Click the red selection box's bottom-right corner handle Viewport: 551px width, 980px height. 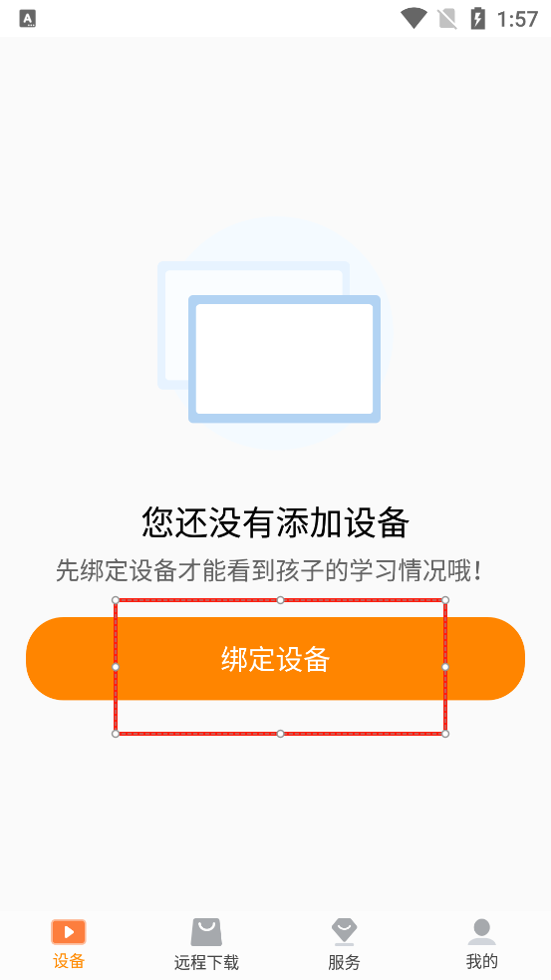click(445, 734)
